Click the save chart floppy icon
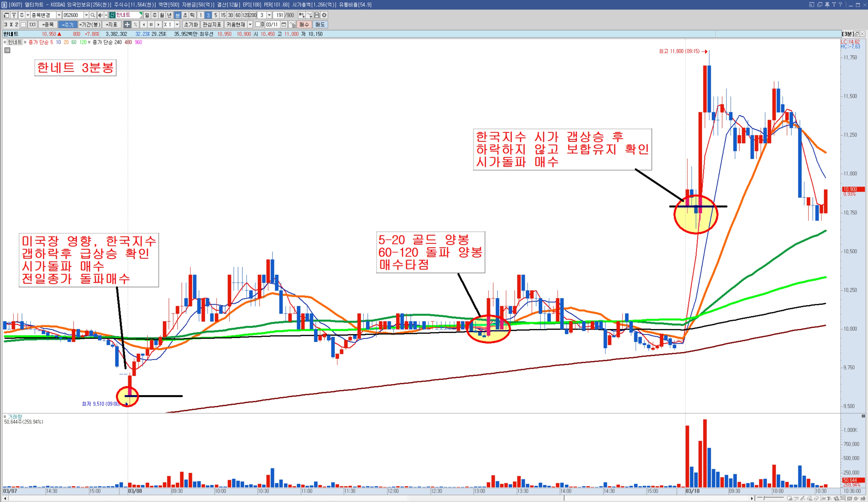The height and width of the screenshot is (502, 868). tap(317, 15)
